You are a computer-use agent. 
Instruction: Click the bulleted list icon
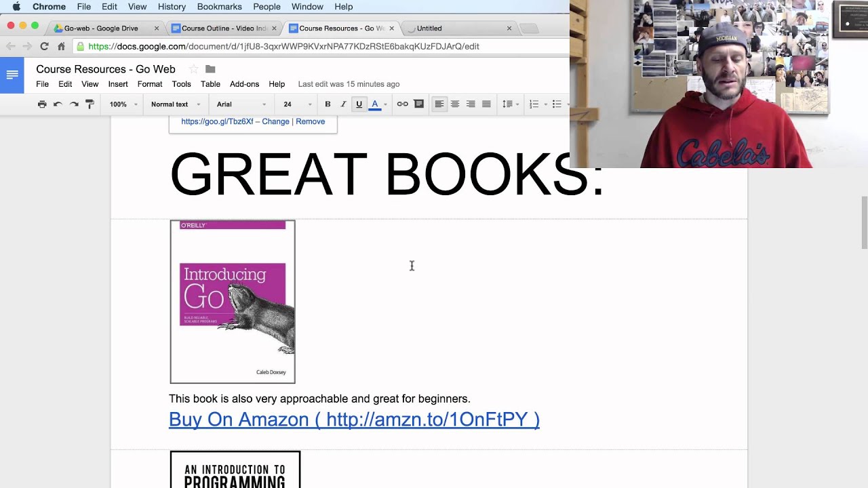557,104
